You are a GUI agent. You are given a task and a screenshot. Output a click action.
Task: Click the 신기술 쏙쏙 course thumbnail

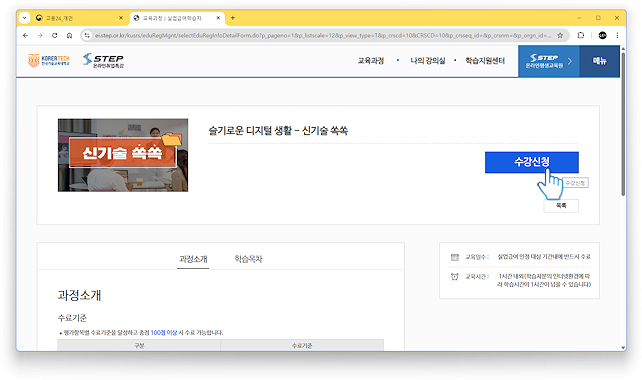(x=123, y=155)
